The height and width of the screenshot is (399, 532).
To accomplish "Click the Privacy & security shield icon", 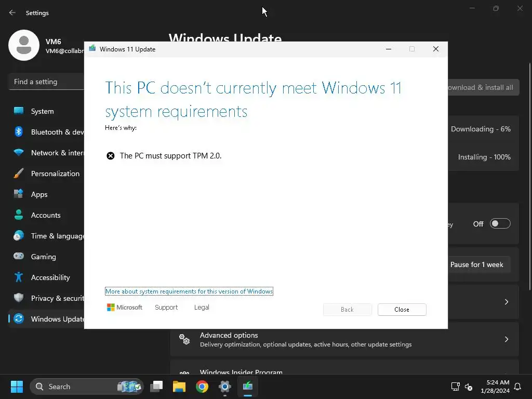I will [x=19, y=298].
